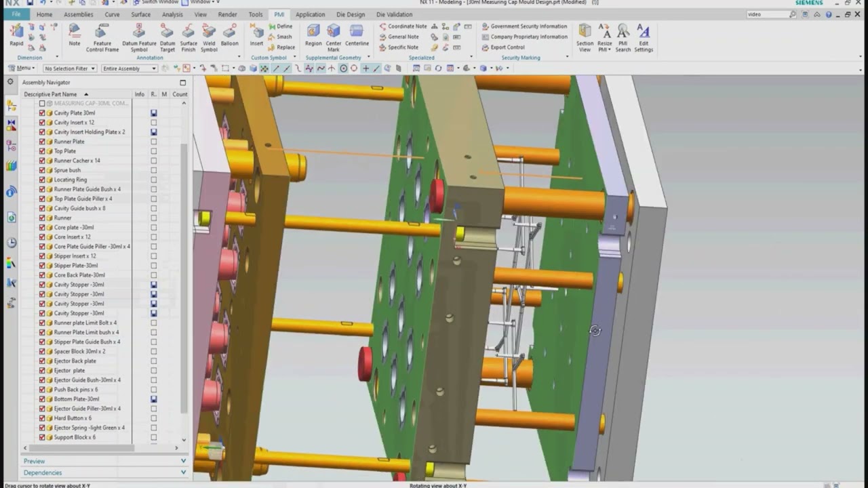
Task: Select the Rapid dimension tool
Action: point(16,35)
